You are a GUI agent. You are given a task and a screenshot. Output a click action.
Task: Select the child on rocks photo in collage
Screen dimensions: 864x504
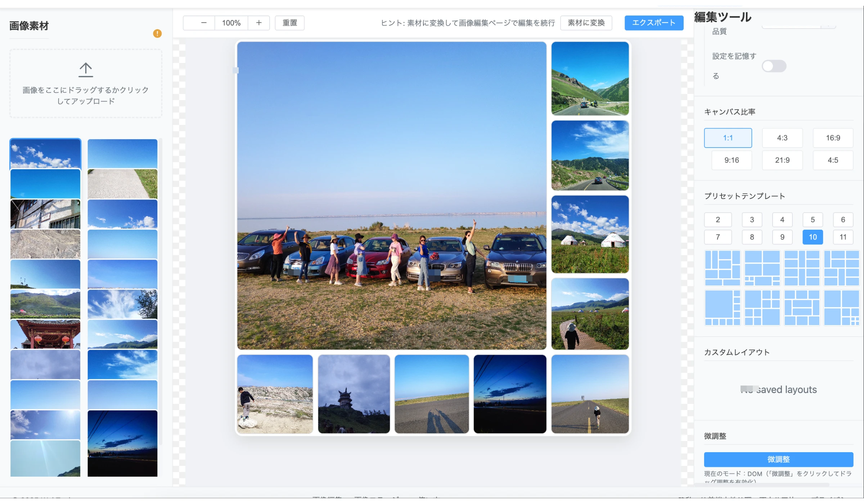[275, 394]
